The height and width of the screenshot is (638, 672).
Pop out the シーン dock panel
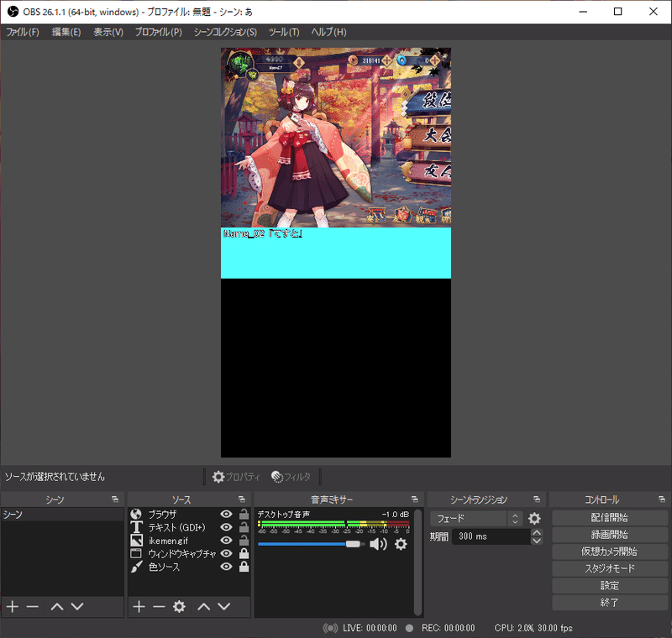[115, 499]
